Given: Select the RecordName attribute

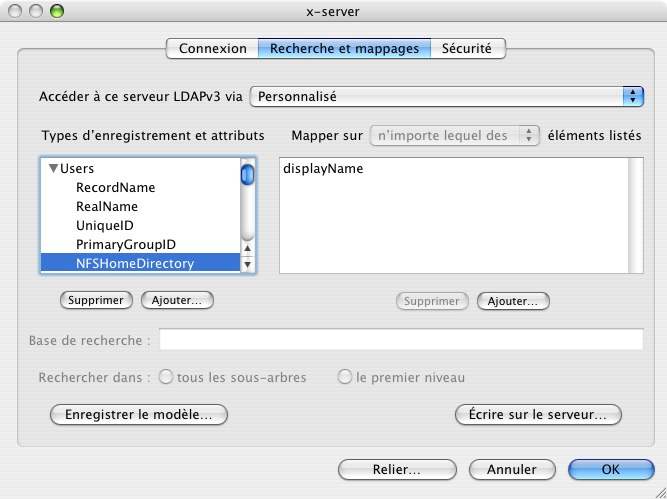Looking at the screenshot, I should point(115,187).
